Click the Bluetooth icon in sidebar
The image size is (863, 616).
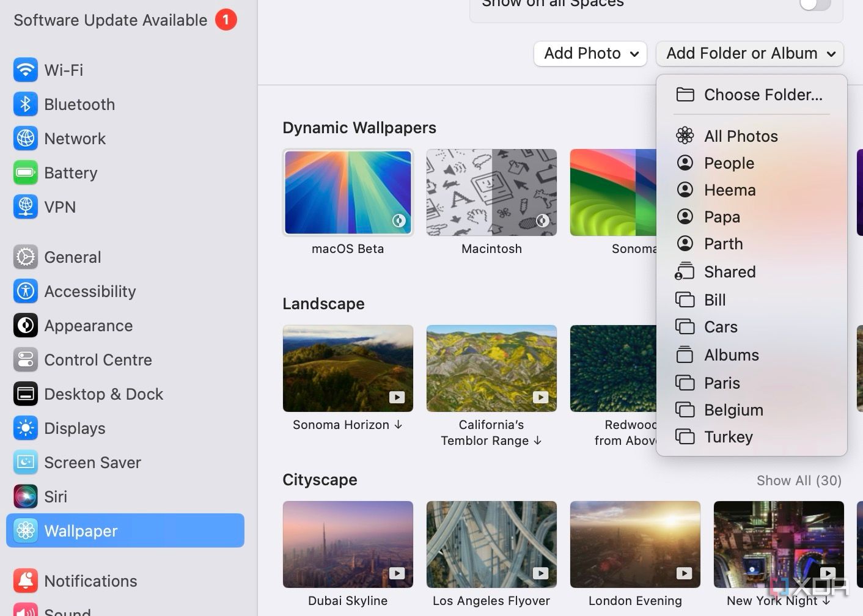26,104
